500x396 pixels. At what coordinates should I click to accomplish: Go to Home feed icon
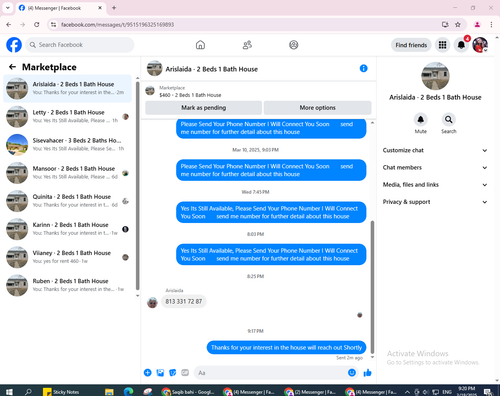tap(200, 45)
